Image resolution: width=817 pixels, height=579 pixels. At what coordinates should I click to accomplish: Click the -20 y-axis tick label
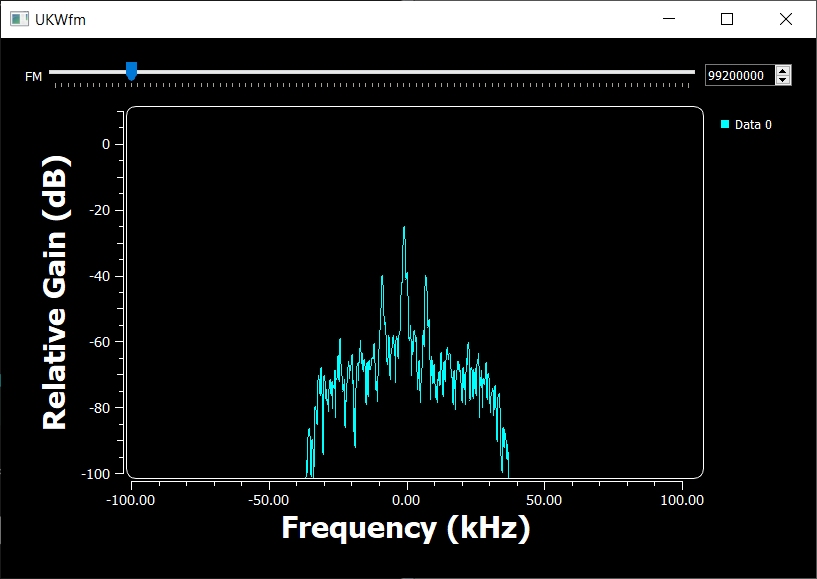click(100, 210)
